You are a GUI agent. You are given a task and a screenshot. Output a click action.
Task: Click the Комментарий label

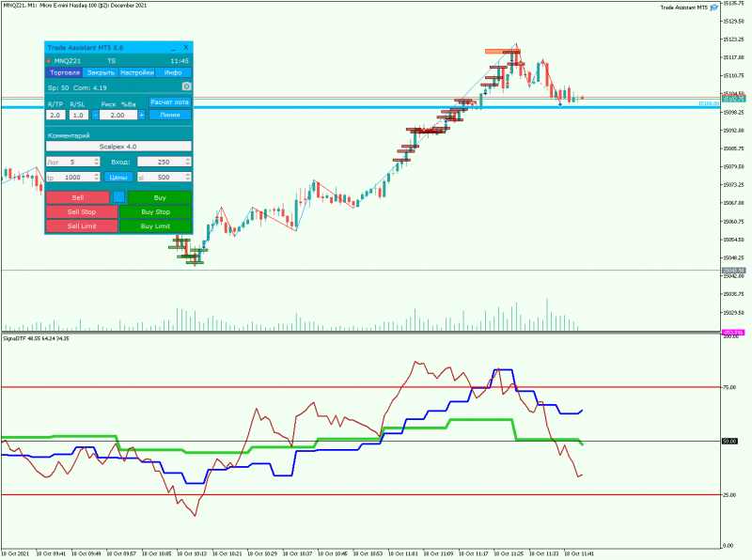(69, 135)
